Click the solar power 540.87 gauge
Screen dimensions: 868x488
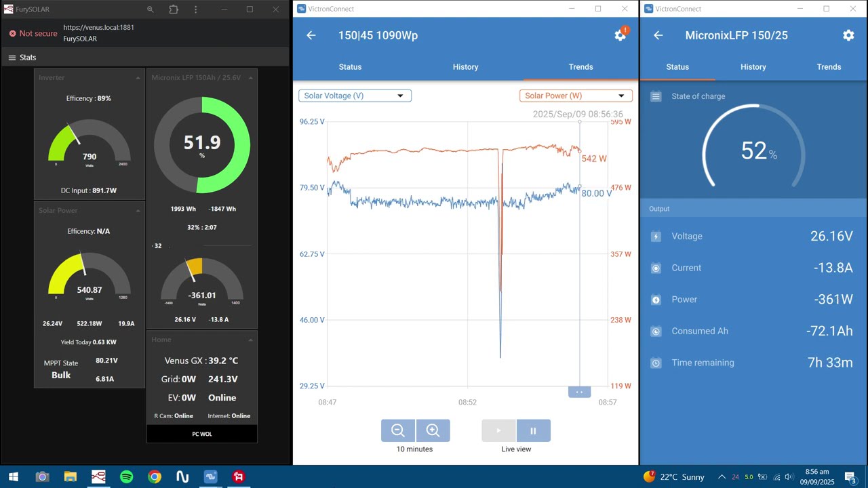[90, 277]
